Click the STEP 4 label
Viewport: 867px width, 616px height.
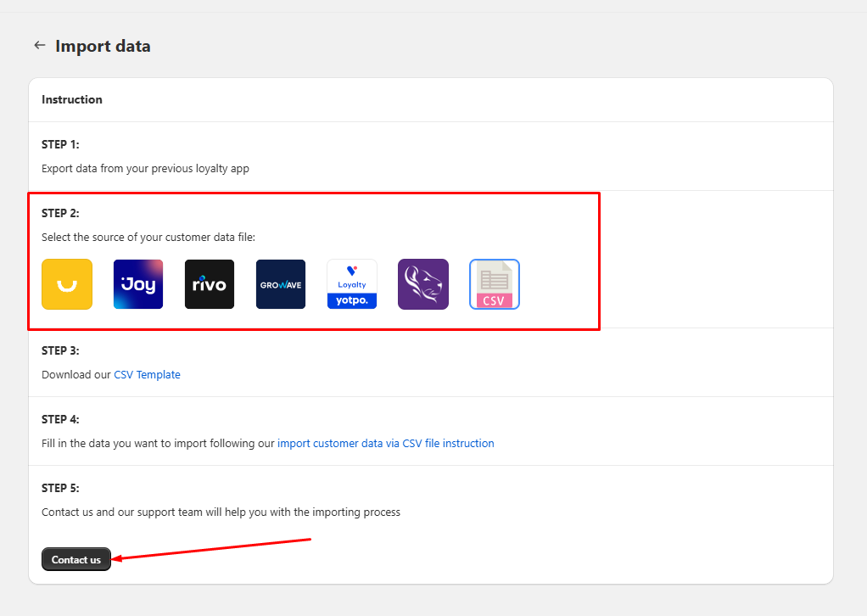(x=60, y=419)
